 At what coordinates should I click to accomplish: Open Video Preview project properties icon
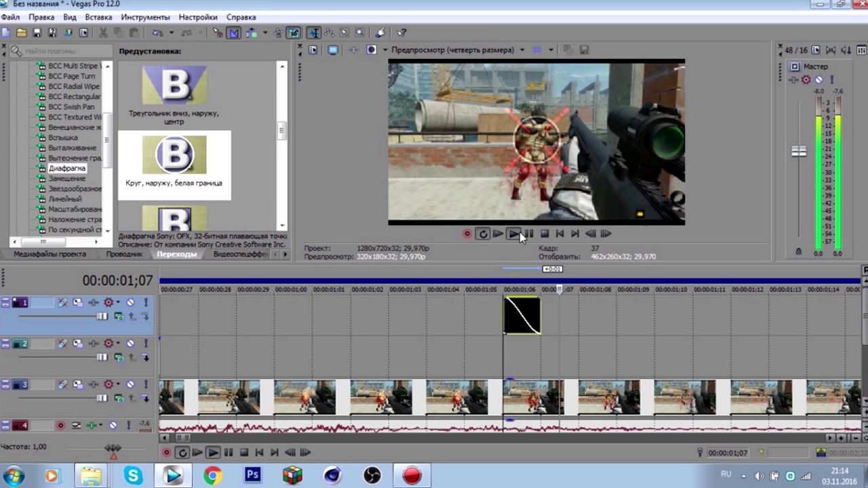[313, 49]
